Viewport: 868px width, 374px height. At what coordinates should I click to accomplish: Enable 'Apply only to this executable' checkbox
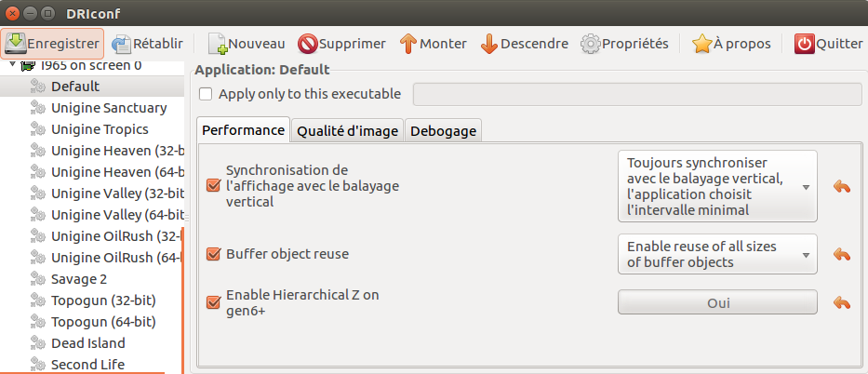pos(206,94)
